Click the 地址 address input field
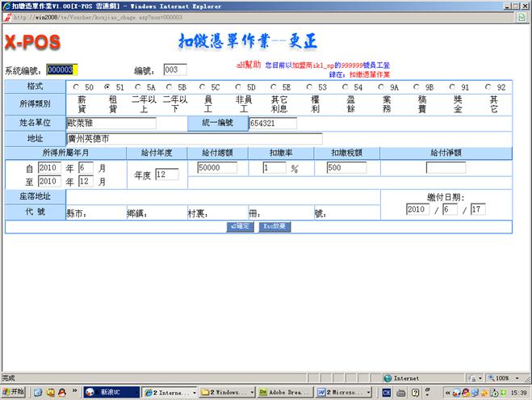This screenshot has width=532, height=400. tap(194, 139)
